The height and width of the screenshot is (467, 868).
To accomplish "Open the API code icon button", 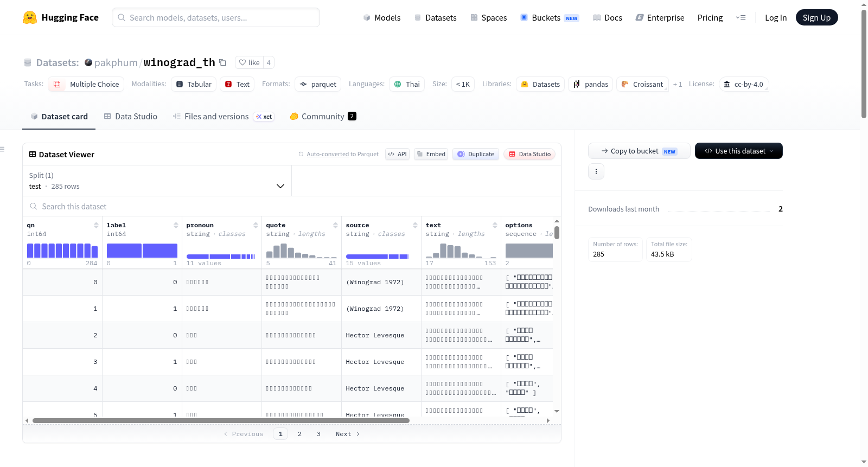I will [x=397, y=154].
